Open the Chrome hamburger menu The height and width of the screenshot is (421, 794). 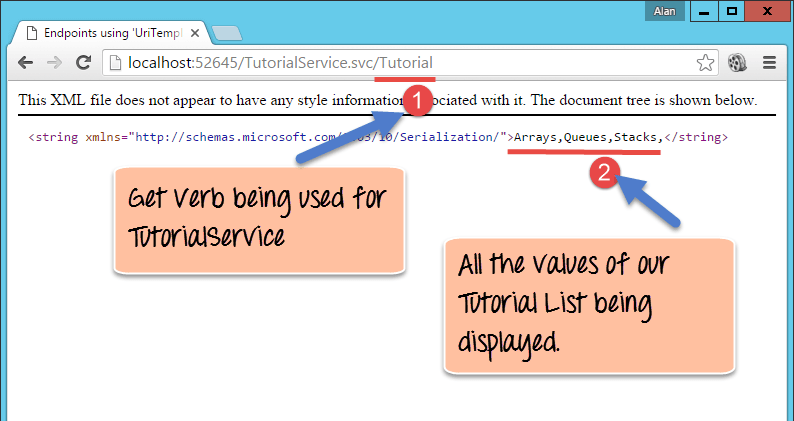[x=770, y=63]
